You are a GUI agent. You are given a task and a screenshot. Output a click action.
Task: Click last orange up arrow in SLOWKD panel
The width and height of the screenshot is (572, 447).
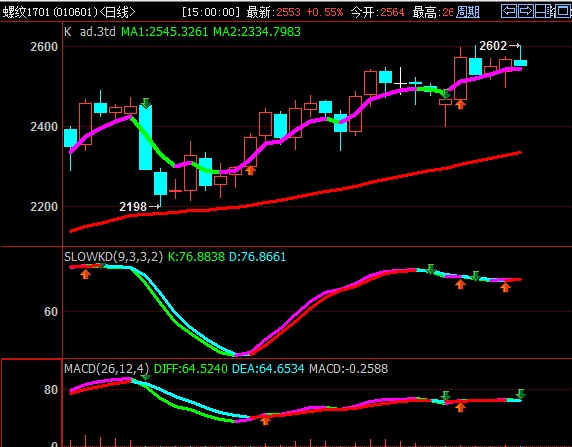coord(505,288)
